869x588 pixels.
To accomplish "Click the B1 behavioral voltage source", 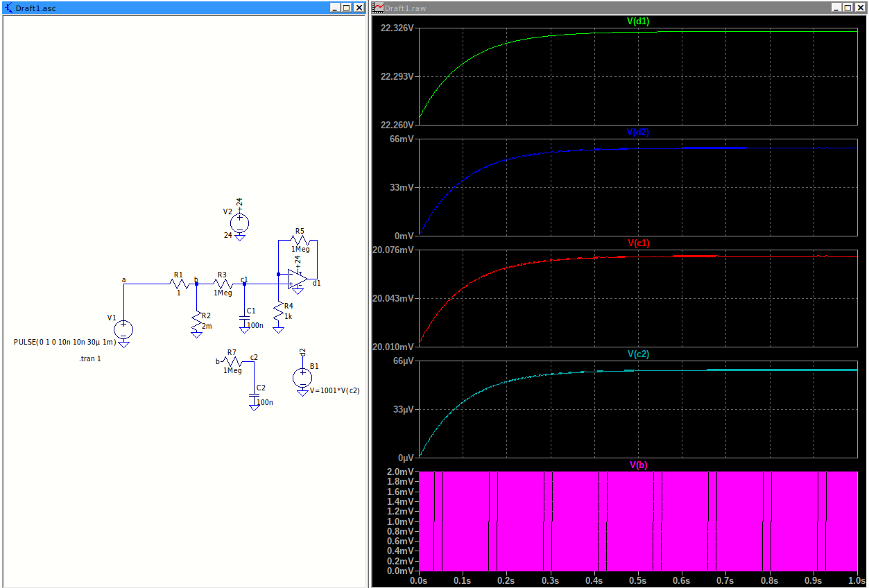I will pyautogui.click(x=302, y=378).
